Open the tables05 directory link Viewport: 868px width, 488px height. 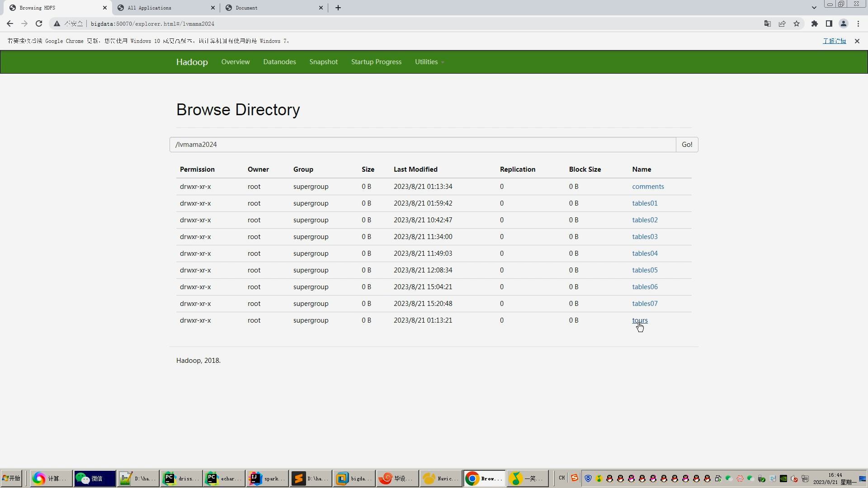tap(645, 270)
